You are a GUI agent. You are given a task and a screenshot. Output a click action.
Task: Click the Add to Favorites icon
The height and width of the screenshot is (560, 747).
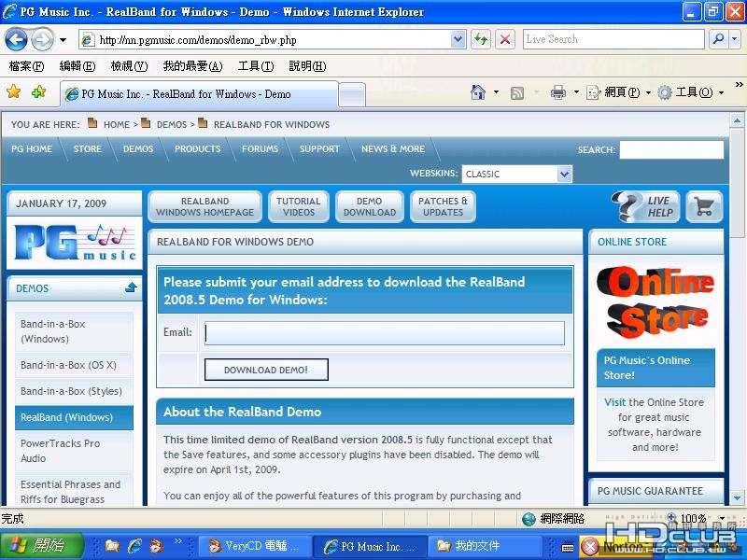click(x=38, y=91)
